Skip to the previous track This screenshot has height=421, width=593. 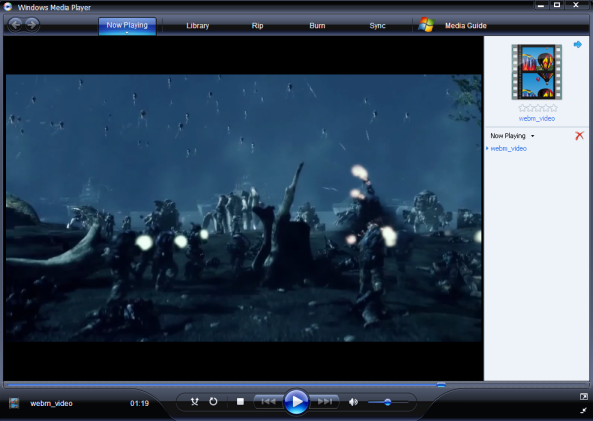point(268,401)
